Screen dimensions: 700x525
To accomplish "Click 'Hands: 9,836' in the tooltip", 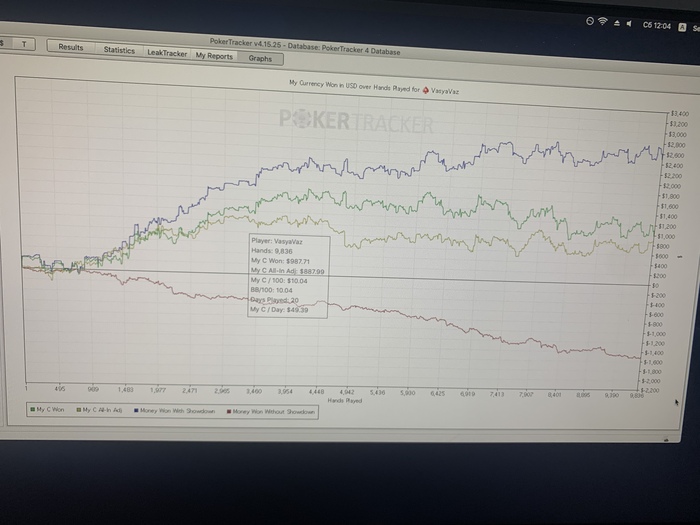I will coord(272,251).
